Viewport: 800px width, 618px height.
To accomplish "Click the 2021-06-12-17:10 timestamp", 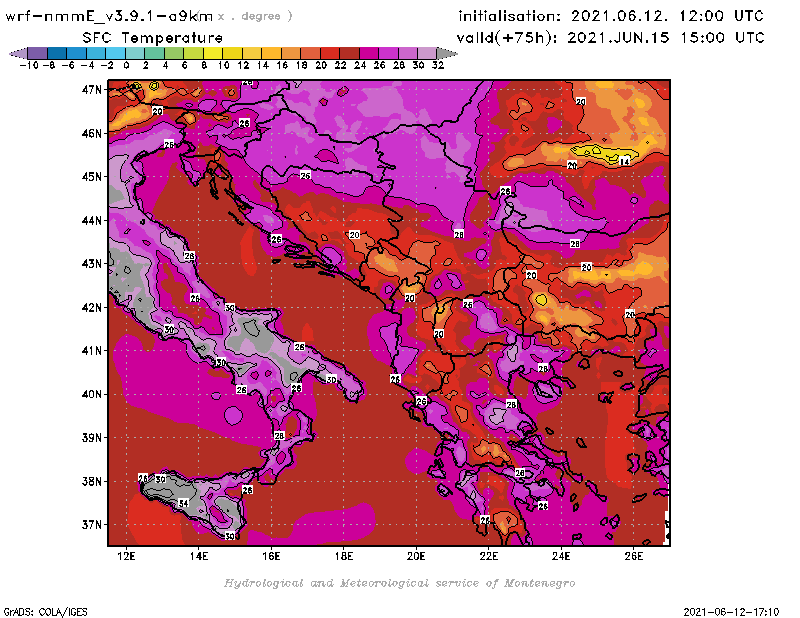I will [x=731, y=612].
